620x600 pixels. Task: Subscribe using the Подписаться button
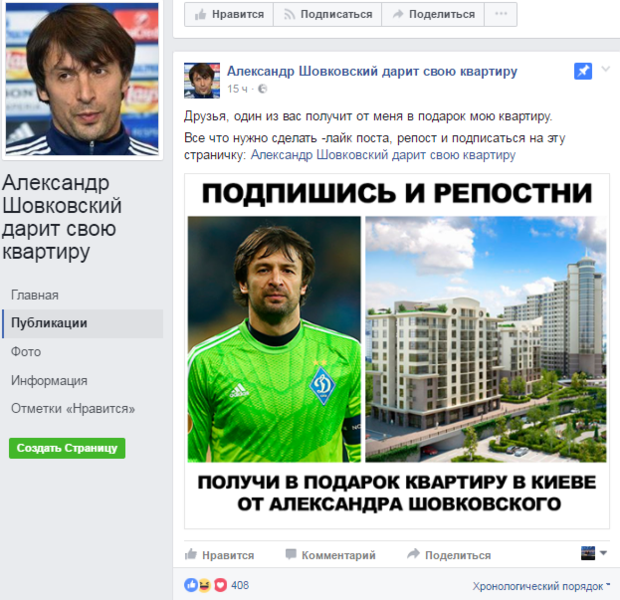click(327, 14)
